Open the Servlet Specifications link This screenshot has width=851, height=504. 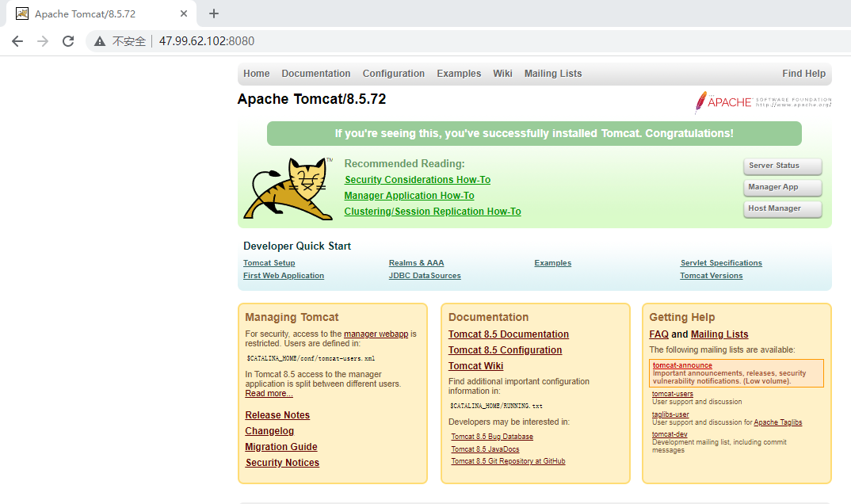click(x=721, y=262)
